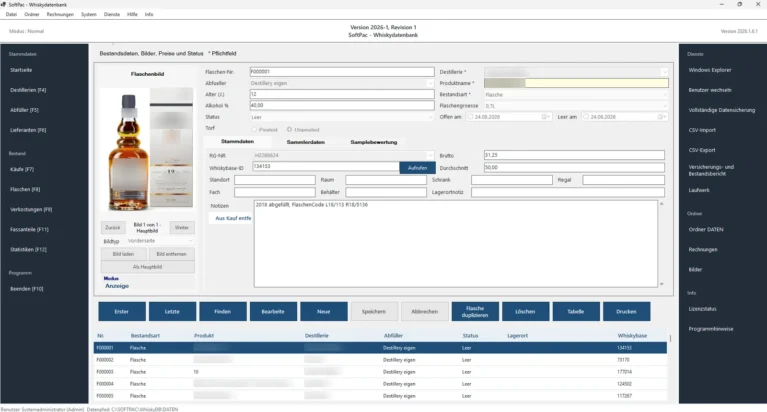Click Beenden [F10] in sidebar

[26, 289]
